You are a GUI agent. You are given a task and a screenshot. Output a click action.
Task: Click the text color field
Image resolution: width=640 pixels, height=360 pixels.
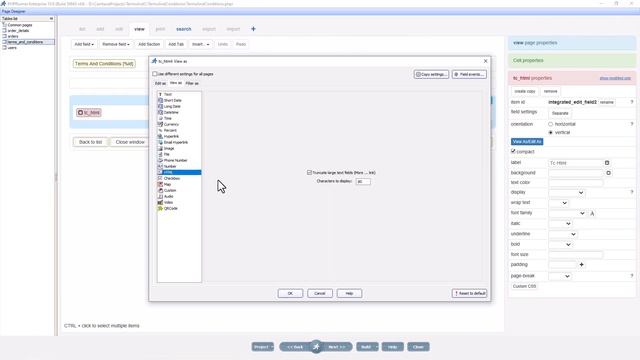click(576, 182)
